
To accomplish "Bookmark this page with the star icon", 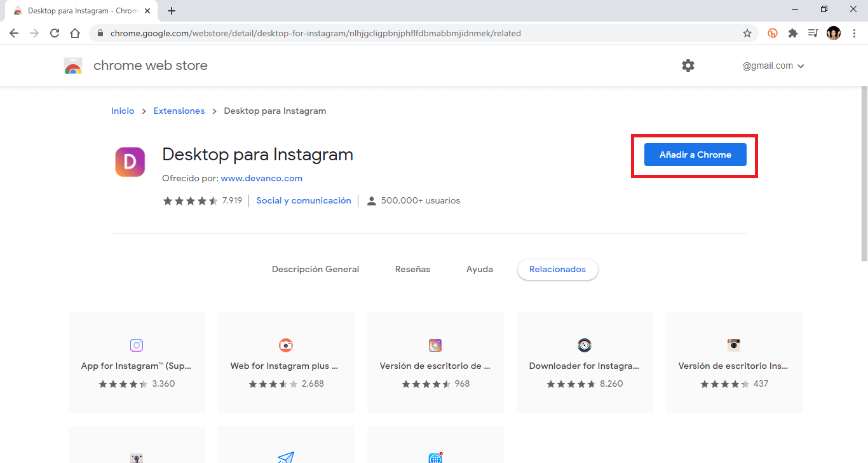I will [747, 33].
